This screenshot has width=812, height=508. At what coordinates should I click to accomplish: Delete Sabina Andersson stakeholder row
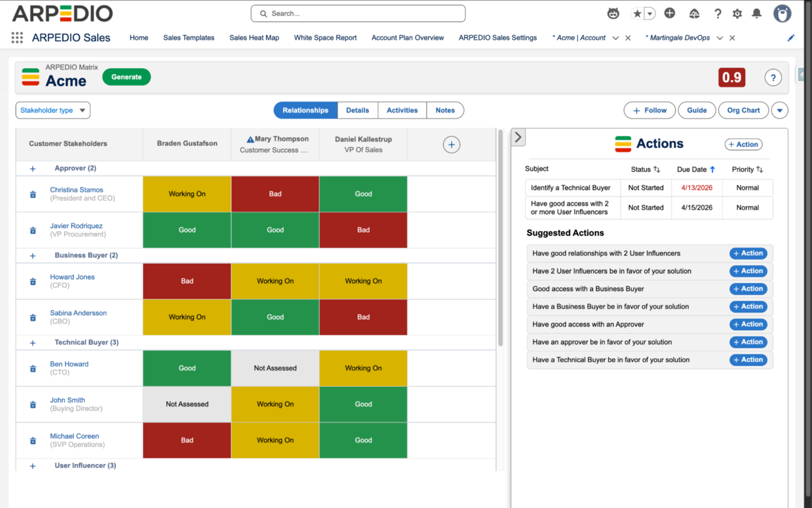[33, 317]
